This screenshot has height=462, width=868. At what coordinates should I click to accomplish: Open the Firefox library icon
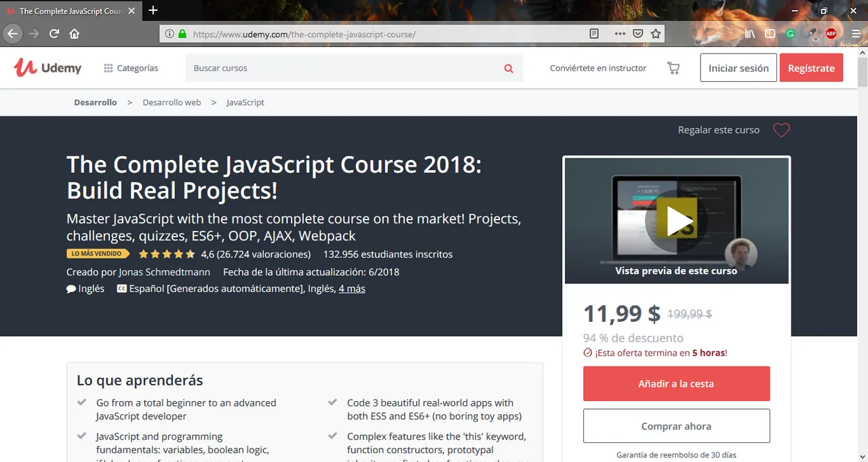click(x=749, y=33)
